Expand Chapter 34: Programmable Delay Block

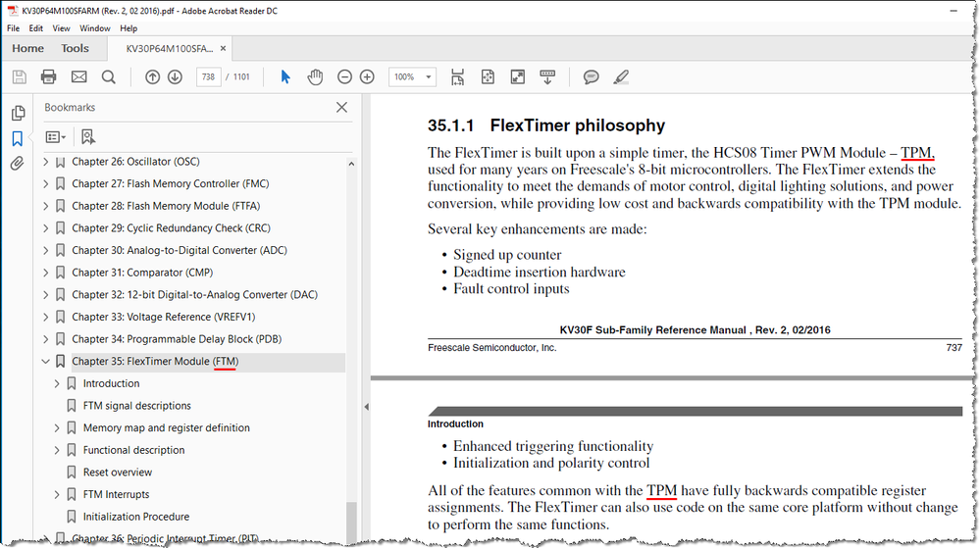[46, 339]
